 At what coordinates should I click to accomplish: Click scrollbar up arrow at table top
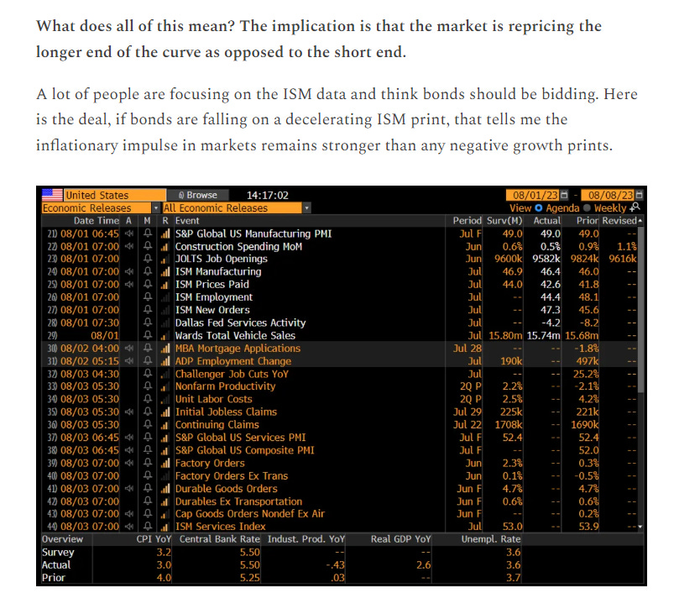640,221
